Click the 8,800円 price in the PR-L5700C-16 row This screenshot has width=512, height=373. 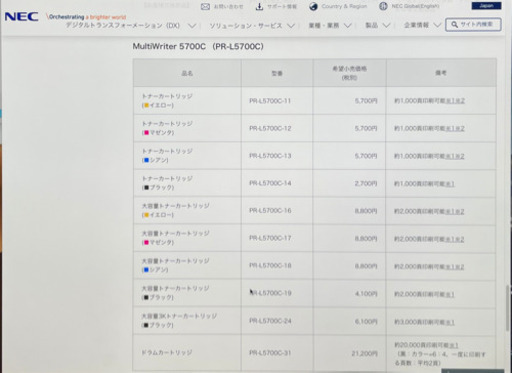(x=366, y=211)
